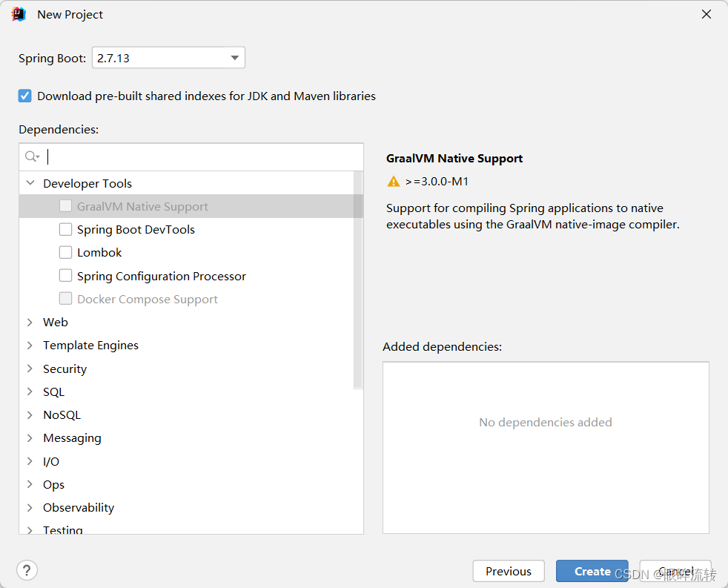Click the Spring Boot DevTools label
Viewport: 728px width, 588px height.
point(136,229)
